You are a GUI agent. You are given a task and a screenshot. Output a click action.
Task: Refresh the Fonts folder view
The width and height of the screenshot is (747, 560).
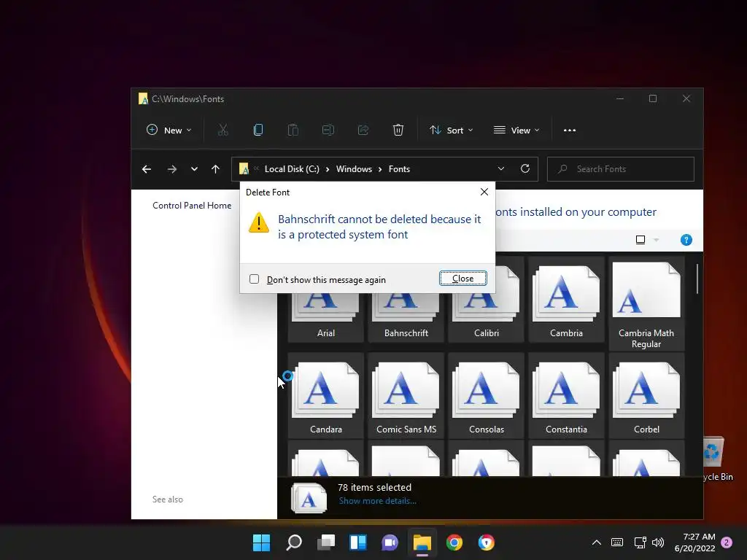click(x=525, y=168)
